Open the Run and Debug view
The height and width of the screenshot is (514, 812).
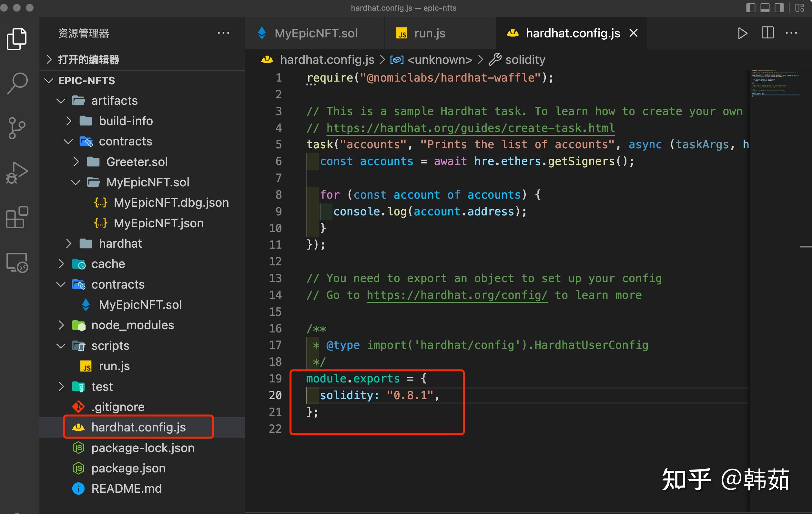coord(17,173)
